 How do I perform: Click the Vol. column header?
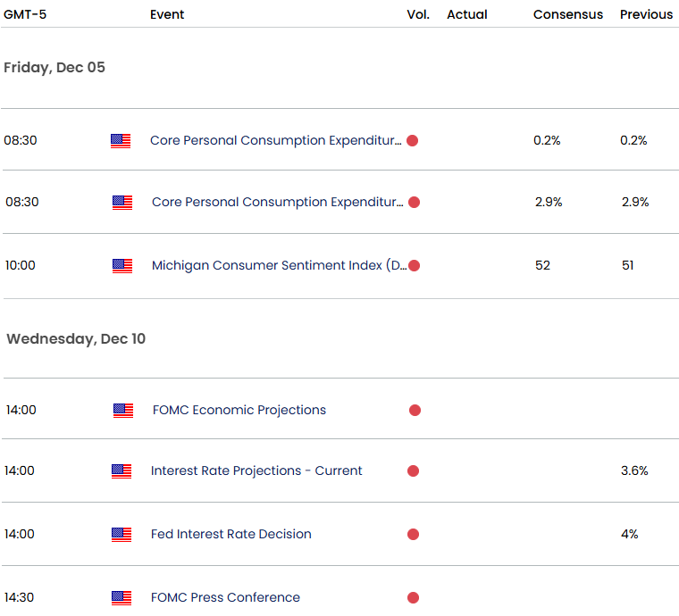pyautogui.click(x=418, y=14)
